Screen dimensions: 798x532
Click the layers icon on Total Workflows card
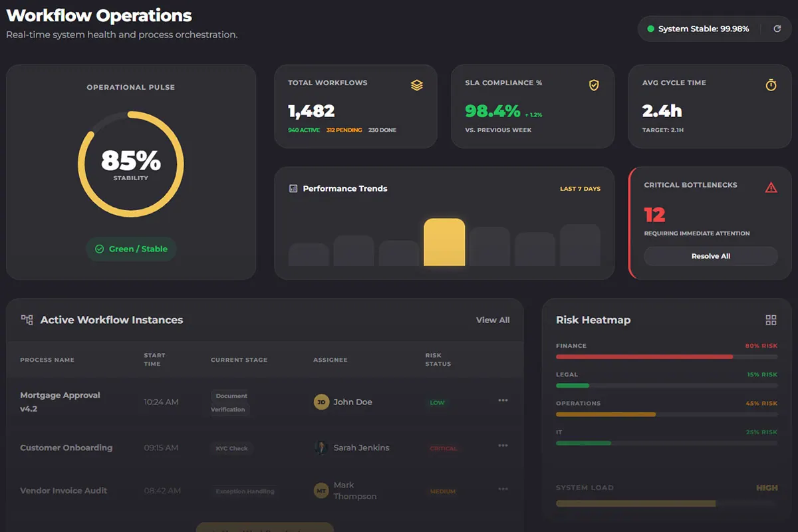click(x=417, y=85)
